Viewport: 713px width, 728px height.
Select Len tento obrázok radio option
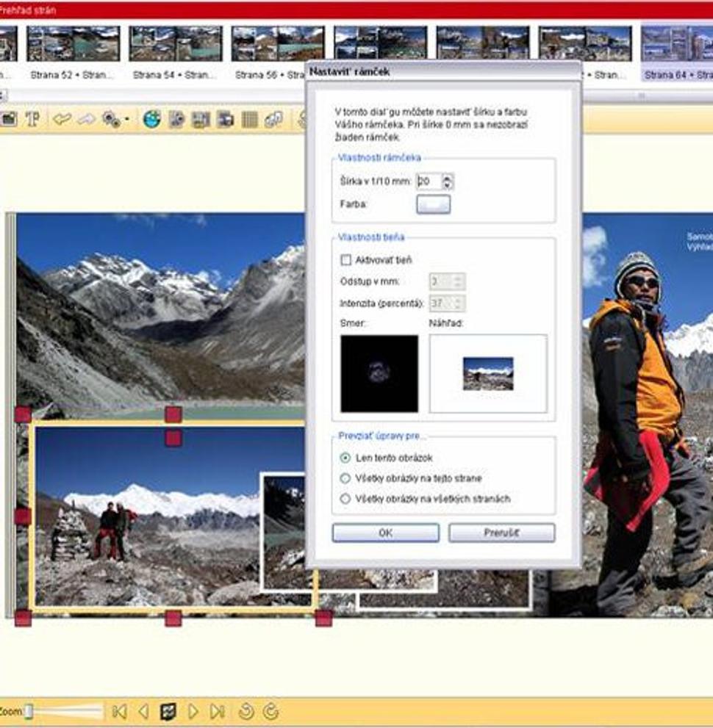tap(345, 458)
